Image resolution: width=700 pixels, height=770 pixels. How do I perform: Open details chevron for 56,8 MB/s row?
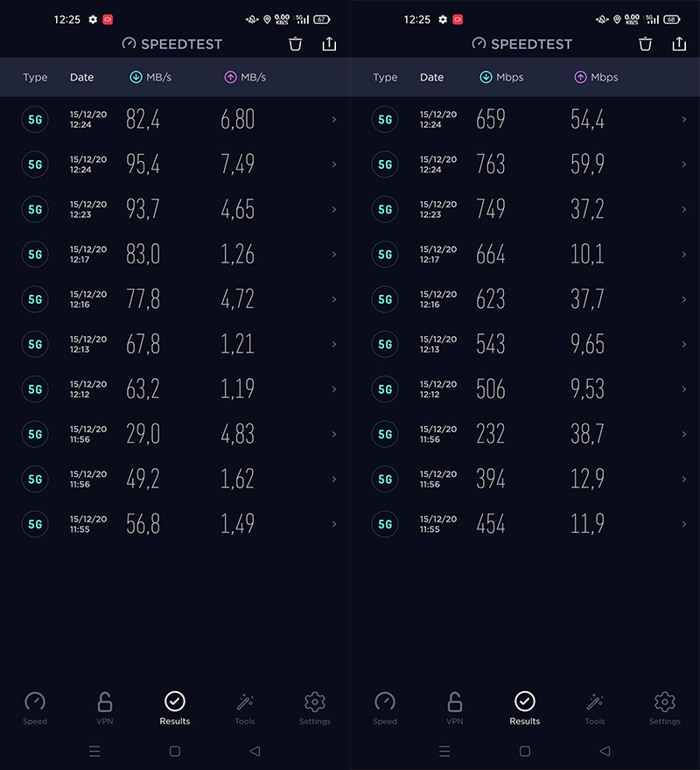click(334, 524)
